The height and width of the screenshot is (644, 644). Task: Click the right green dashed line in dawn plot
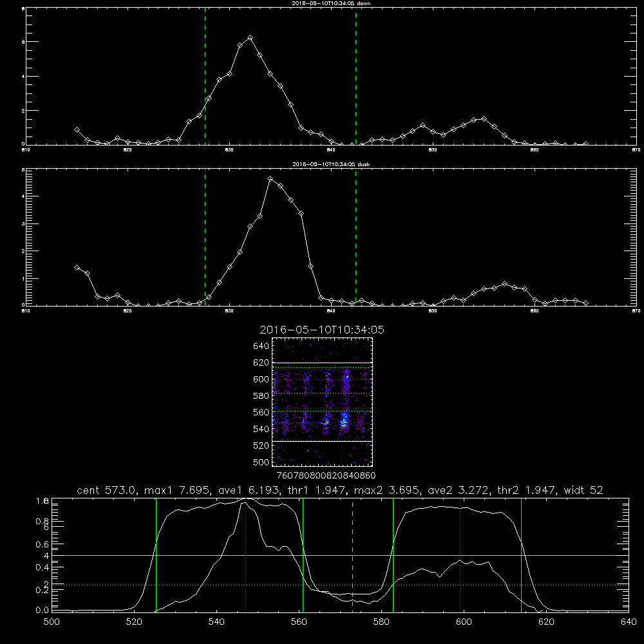355,76
